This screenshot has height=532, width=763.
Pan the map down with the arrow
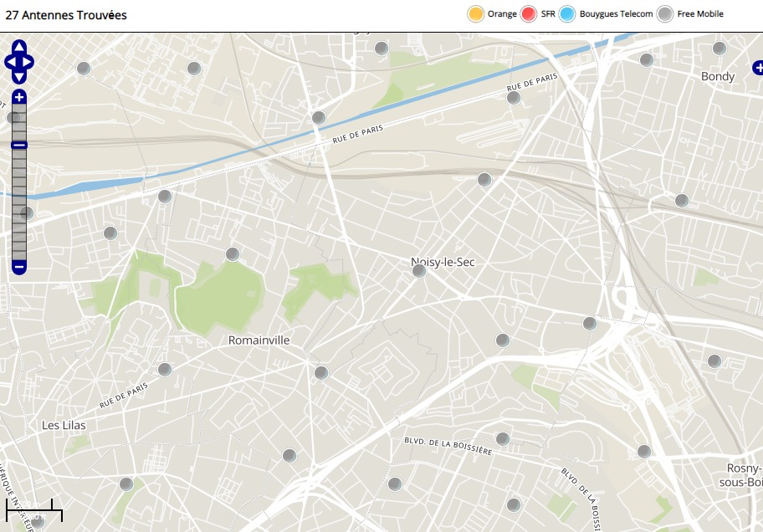click(19, 77)
